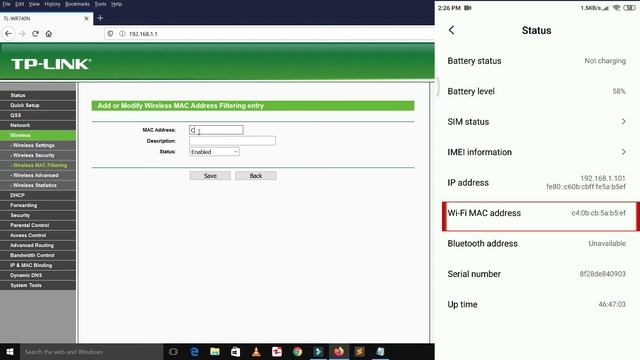Open File Explorer from taskbar
Screen dimensions: 640x360
tap(215, 352)
